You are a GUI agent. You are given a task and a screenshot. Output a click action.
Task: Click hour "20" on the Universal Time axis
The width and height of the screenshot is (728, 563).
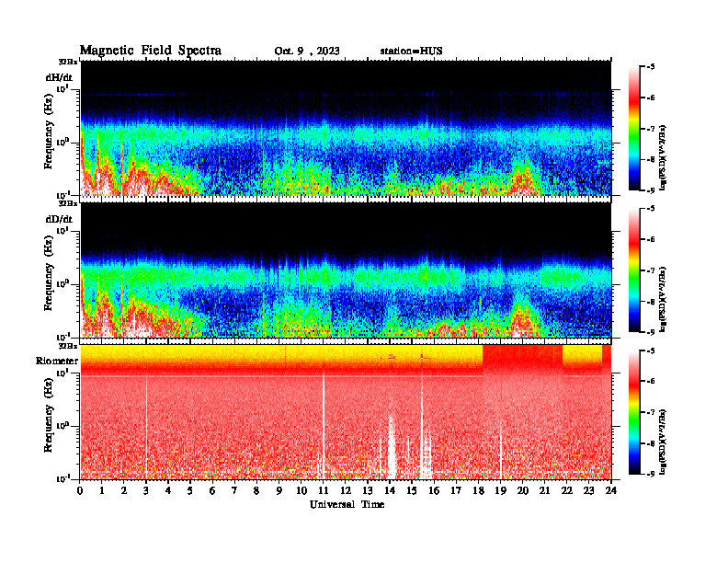coord(523,490)
